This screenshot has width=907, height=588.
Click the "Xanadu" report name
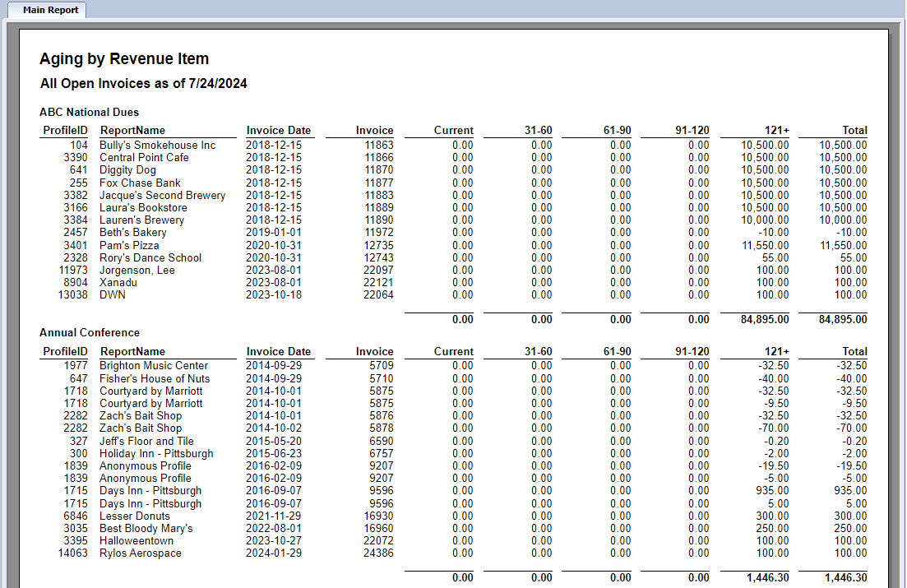[118, 282]
